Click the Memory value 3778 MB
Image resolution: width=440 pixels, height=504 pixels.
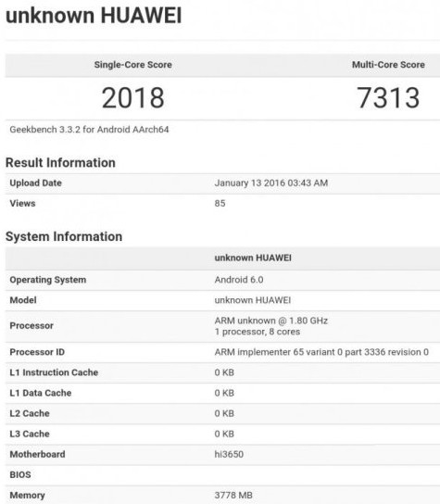[233, 496]
